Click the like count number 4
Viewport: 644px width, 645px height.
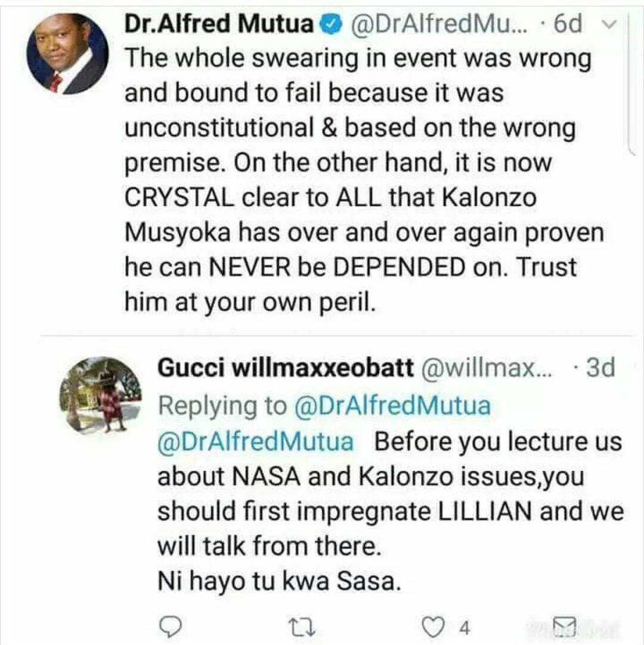(x=464, y=628)
